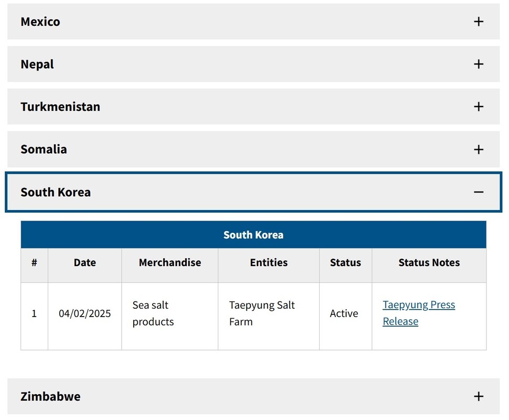This screenshot has width=509, height=420.
Task: Select the Merchandise column header
Action: click(169, 262)
